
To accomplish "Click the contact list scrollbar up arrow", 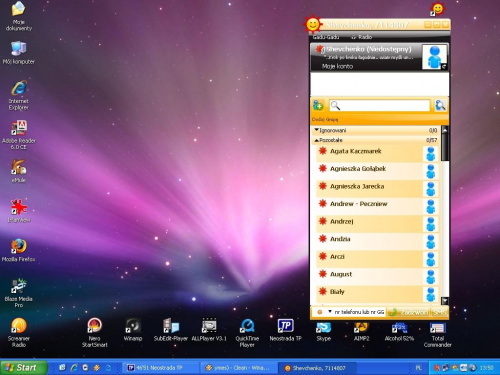I will pyautogui.click(x=445, y=129).
